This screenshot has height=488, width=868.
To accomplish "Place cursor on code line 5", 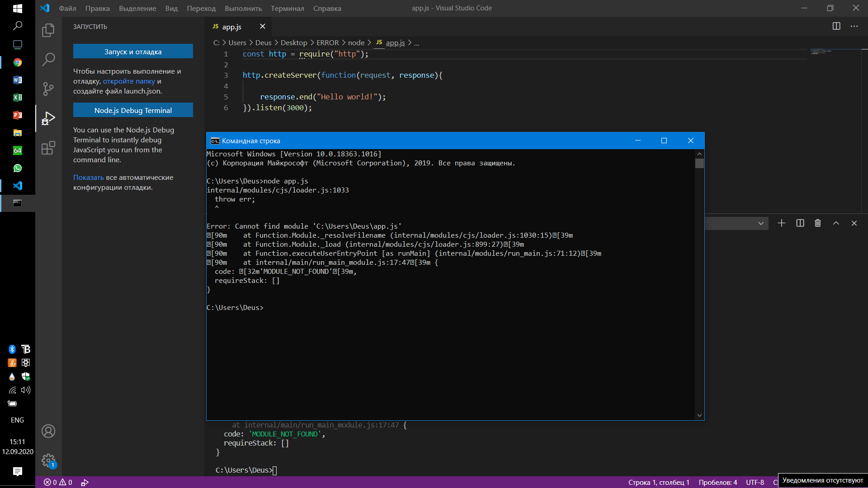I will click(x=323, y=97).
